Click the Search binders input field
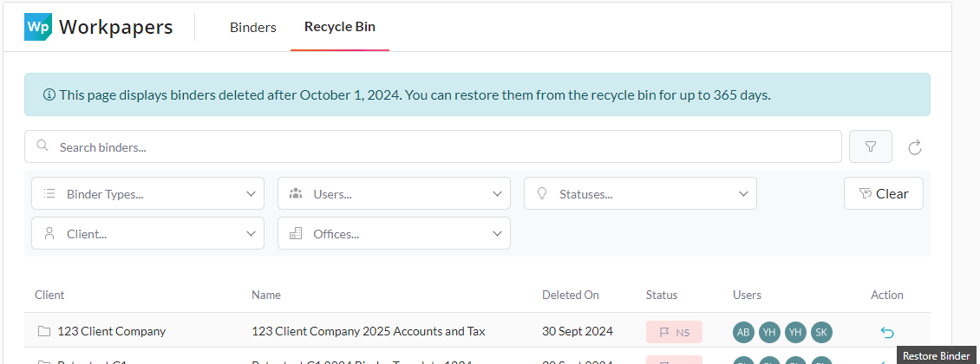Viewport: 980px width, 364px height. pos(433,146)
